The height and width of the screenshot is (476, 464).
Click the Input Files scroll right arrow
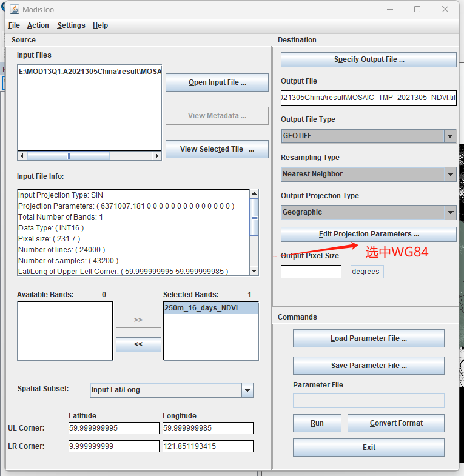click(156, 156)
